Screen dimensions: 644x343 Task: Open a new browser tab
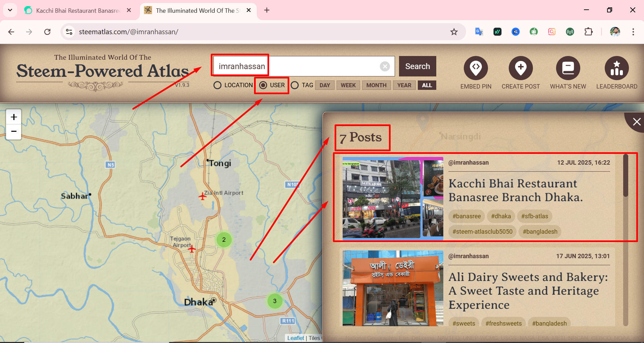click(x=267, y=10)
